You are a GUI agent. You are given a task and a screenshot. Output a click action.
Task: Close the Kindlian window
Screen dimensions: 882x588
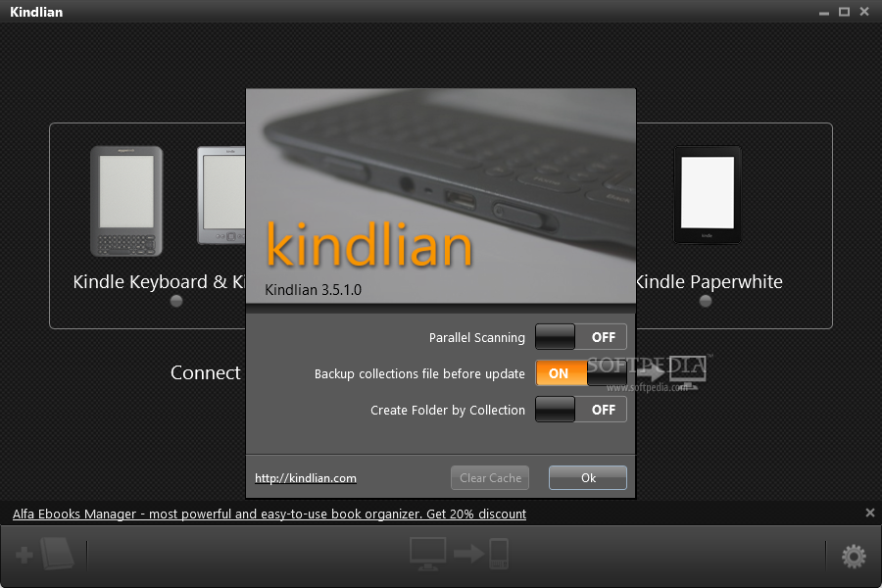point(864,11)
